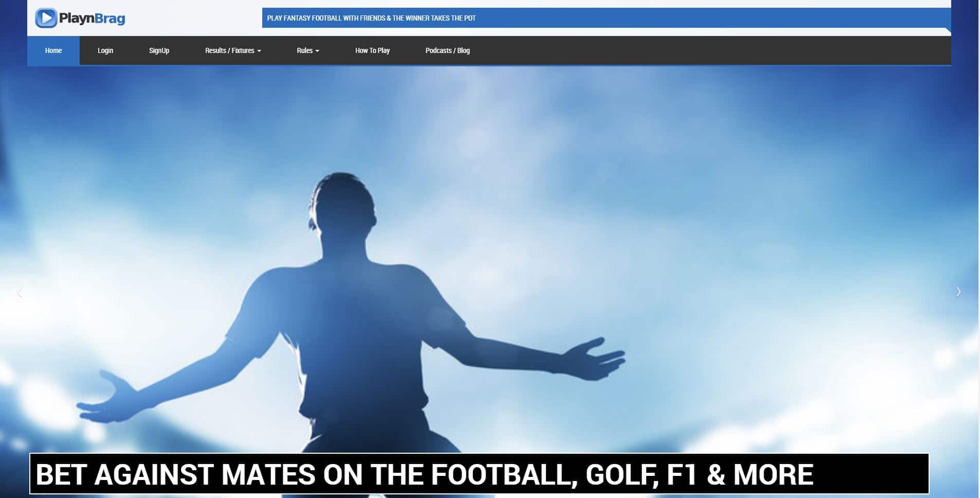Expand the Results / Fixtures dropdown
This screenshot has height=498, width=980.
[x=229, y=50]
